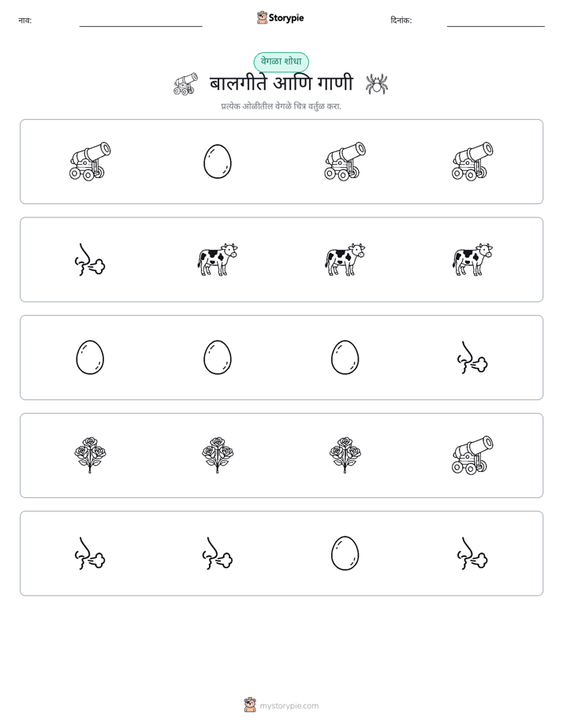Click the बालगीते आणि गाणी title
This screenshot has height=728, width=563.
pyautogui.click(x=281, y=84)
